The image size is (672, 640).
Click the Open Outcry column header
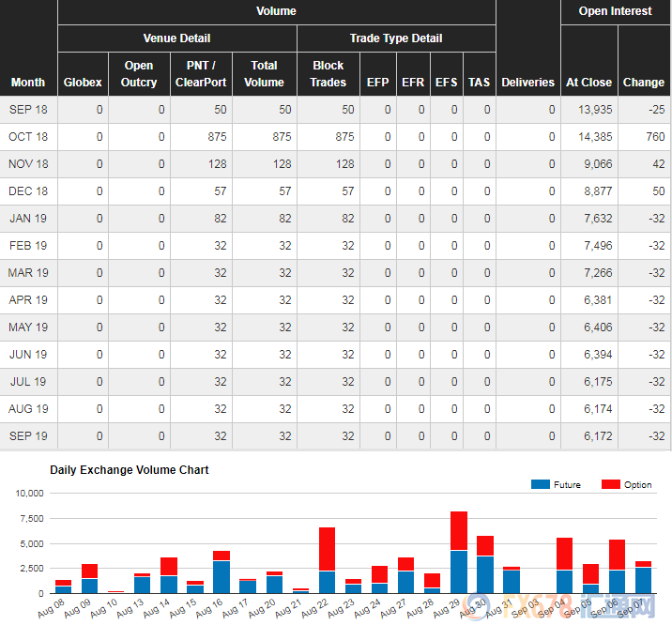[139, 74]
